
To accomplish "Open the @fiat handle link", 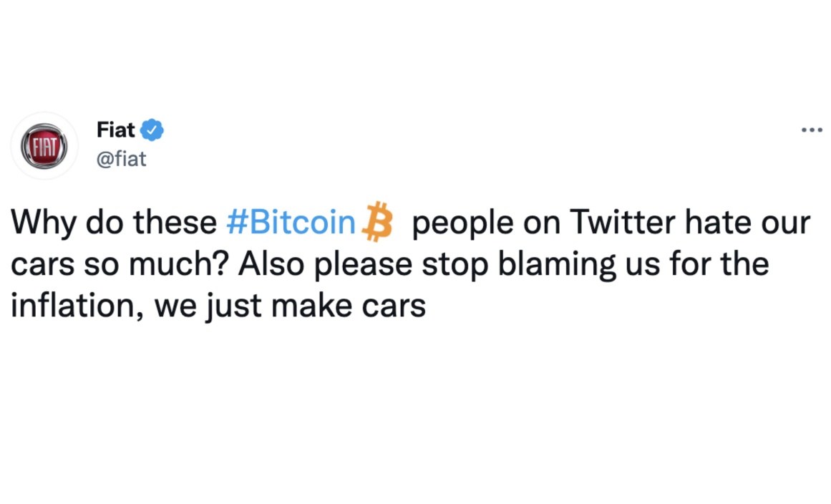I will [122, 158].
